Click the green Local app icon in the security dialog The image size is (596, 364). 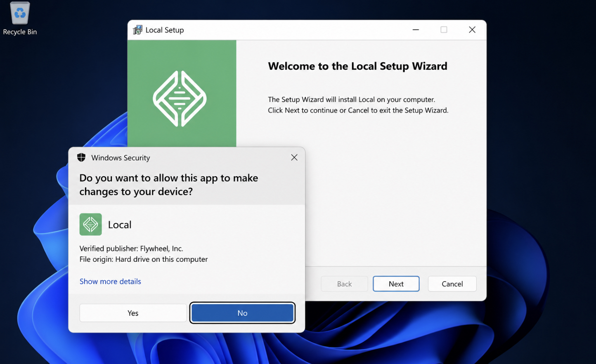(91, 224)
